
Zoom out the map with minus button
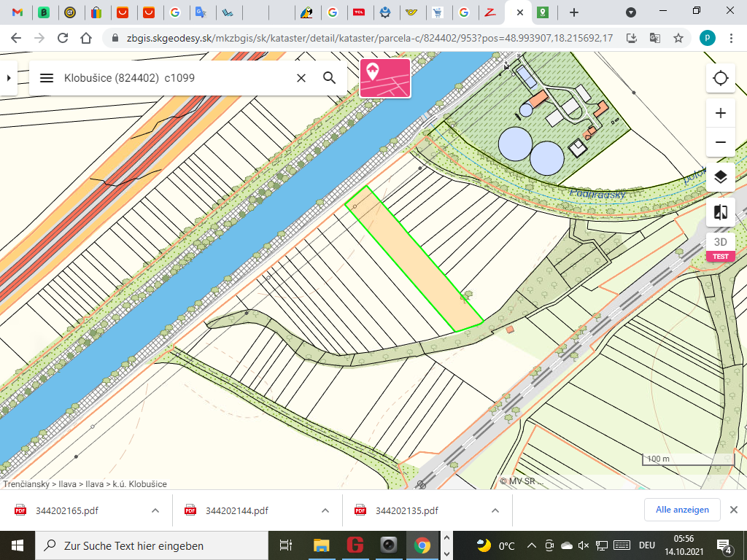[x=721, y=142]
